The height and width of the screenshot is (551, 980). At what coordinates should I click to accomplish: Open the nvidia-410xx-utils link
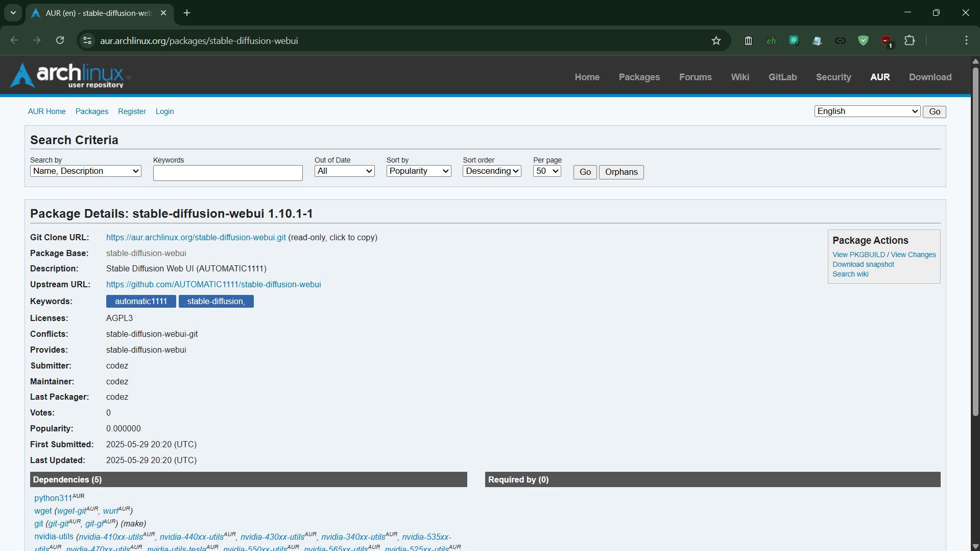click(111, 537)
